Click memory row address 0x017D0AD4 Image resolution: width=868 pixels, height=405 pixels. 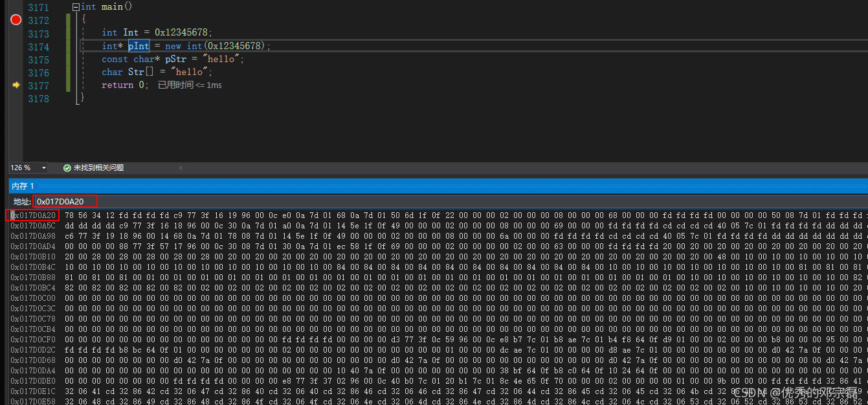tap(32, 246)
